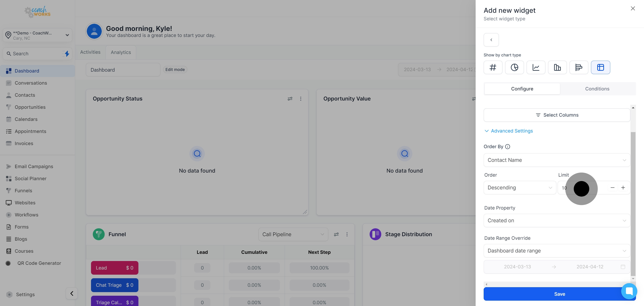Select the table chart type icon
This screenshot has width=644, height=306.
point(600,67)
